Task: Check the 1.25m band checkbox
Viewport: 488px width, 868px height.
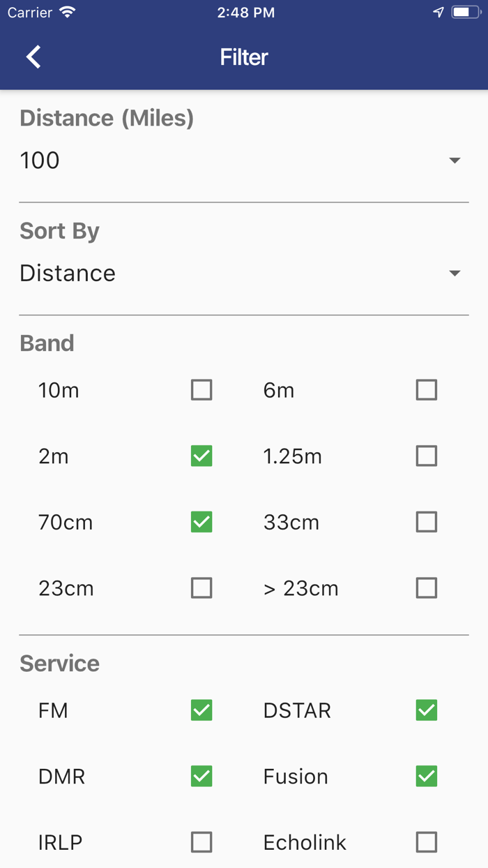Action: pos(427,456)
